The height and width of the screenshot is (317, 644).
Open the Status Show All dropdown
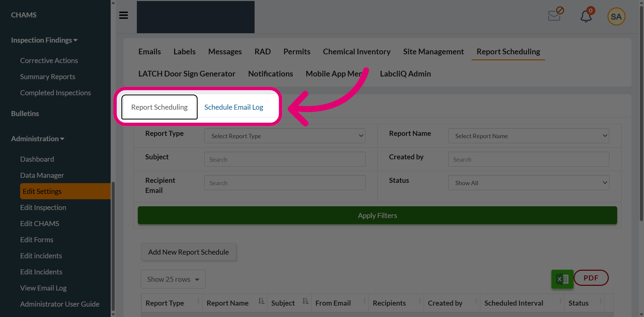529,183
